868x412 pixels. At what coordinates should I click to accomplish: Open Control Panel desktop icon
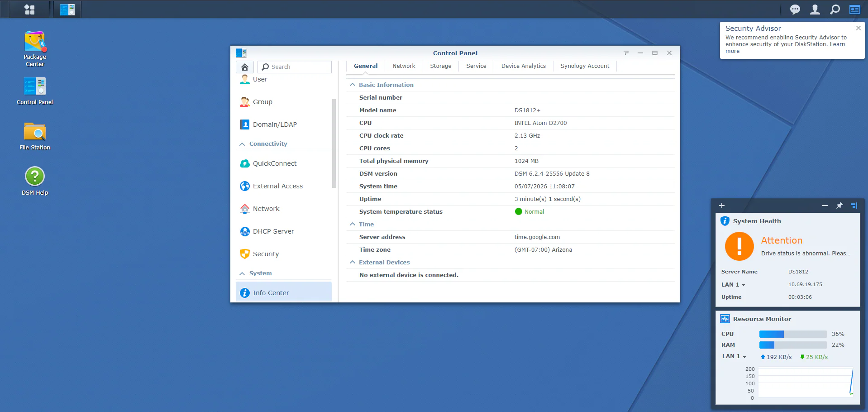coord(35,91)
